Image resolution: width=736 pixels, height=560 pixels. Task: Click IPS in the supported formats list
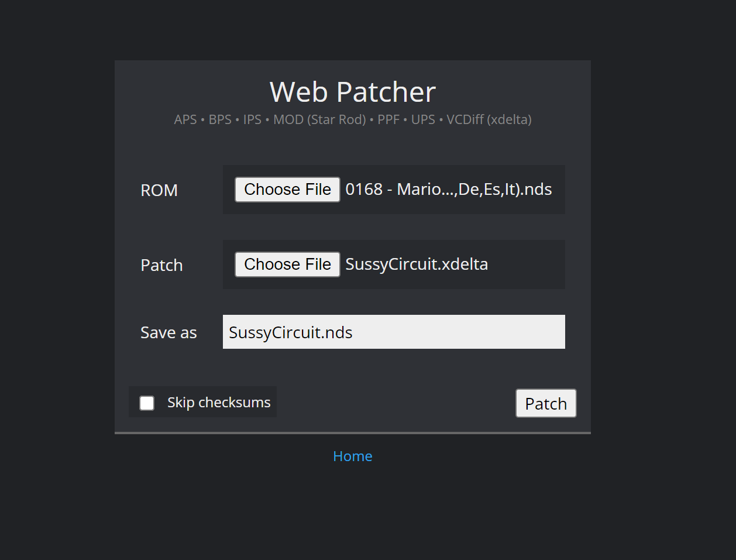[x=252, y=120]
